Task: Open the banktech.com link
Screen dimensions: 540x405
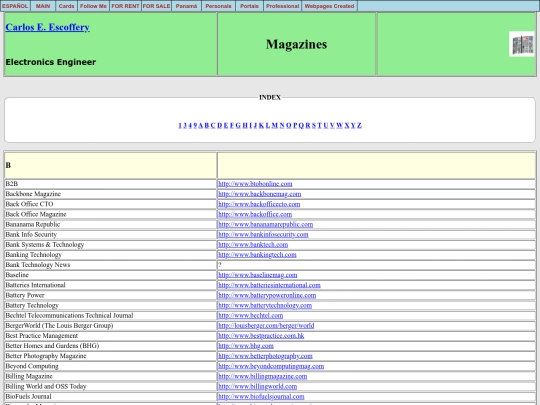Action: click(x=253, y=245)
